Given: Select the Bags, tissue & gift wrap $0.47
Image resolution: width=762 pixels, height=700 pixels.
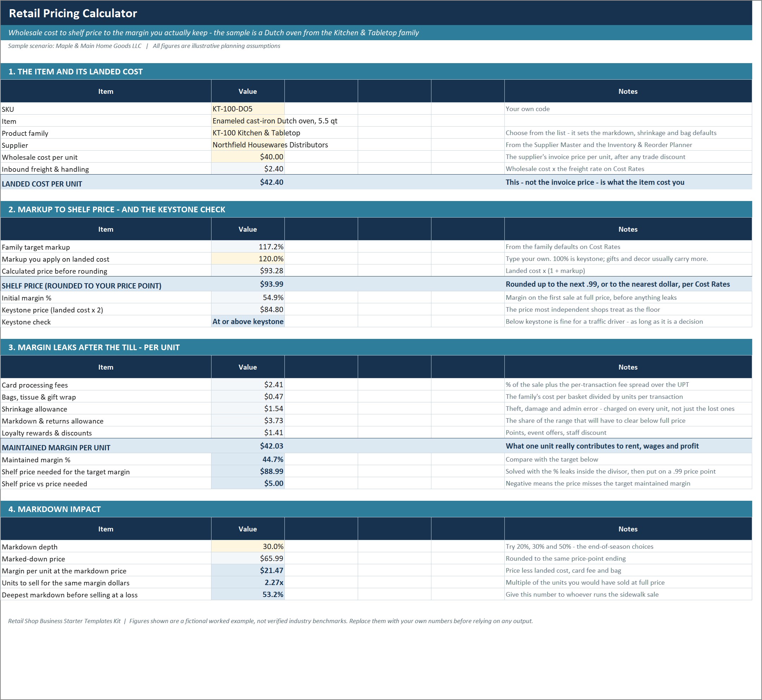Looking at the screenshot, I should 247,397.
